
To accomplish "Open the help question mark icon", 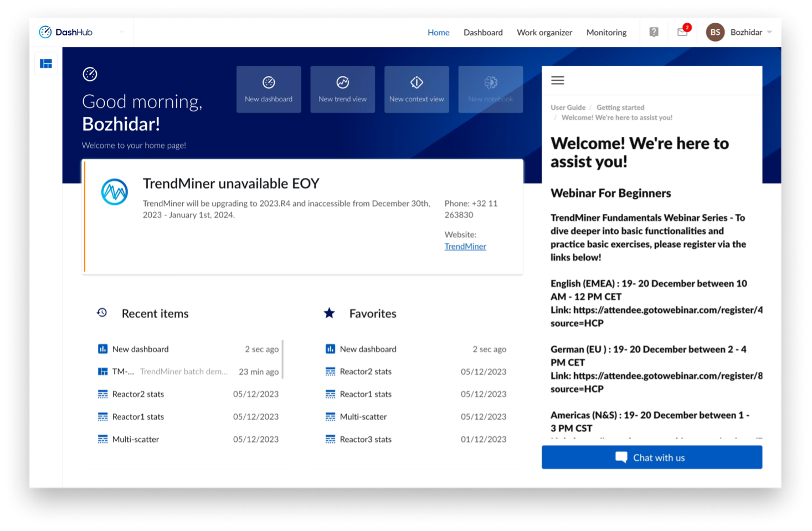I will (654, 32).
